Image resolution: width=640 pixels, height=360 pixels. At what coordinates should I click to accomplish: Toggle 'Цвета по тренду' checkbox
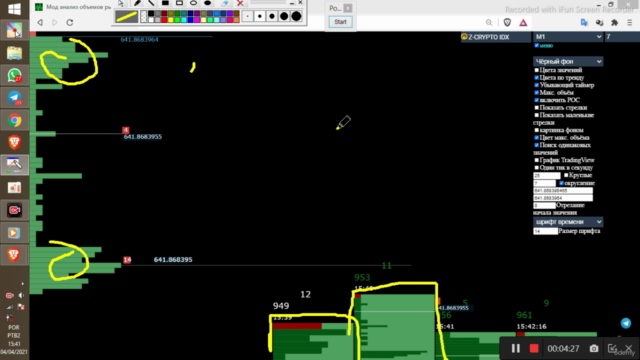537,78
